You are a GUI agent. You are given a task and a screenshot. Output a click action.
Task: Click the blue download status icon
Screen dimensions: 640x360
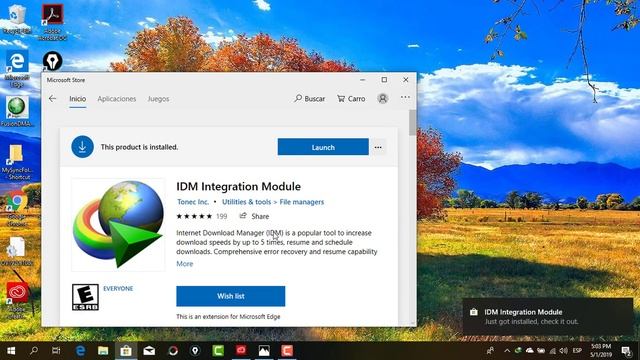(82, 147)
